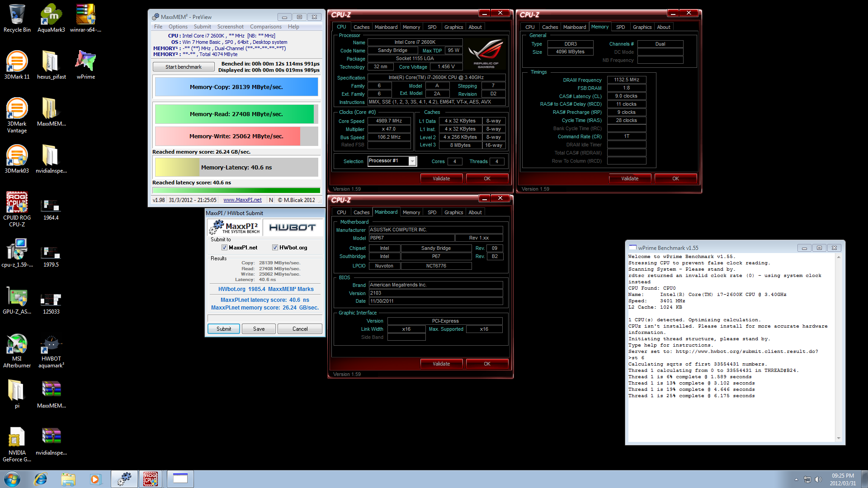Switch to SPD tab in CPU-Z Memory window

pos(620,27)
